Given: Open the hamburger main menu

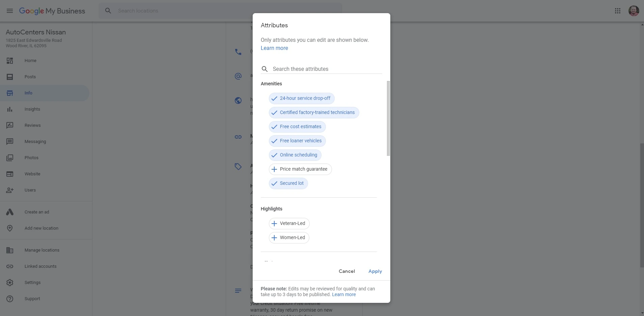Looking at the screenshot, I should pyautogui.click(x=10, y=11).
